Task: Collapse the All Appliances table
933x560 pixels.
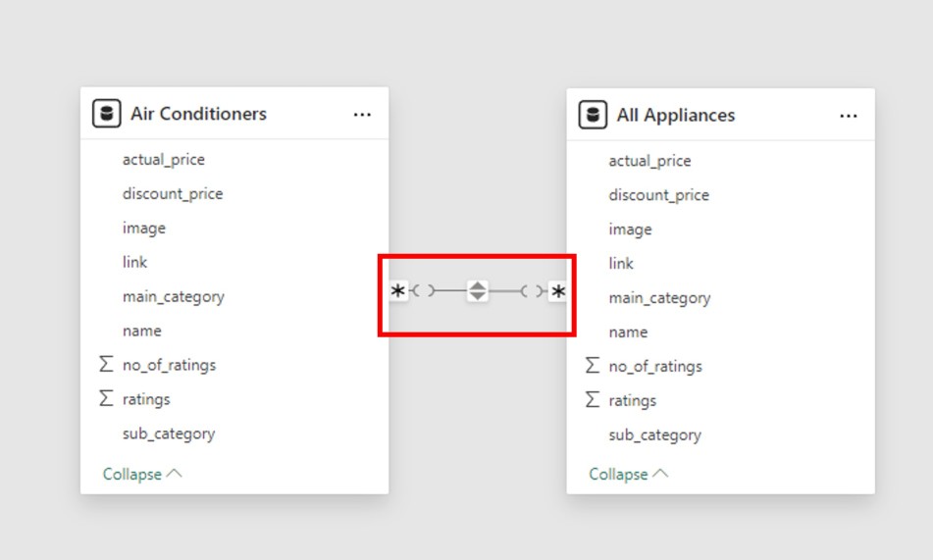Action: [629, 474]
